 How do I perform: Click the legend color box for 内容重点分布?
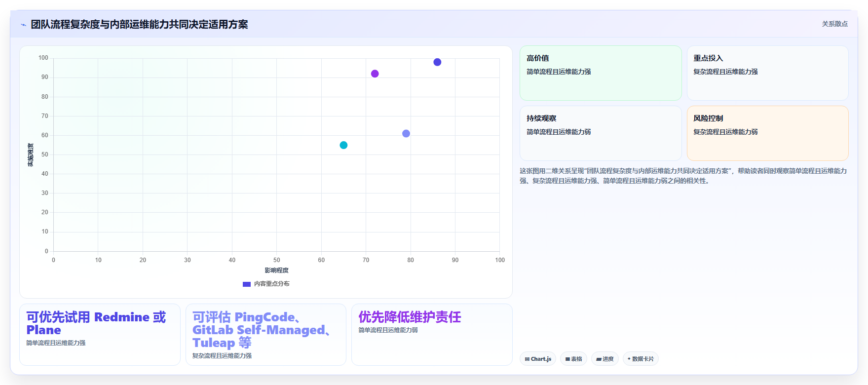(x=247, y=284)
